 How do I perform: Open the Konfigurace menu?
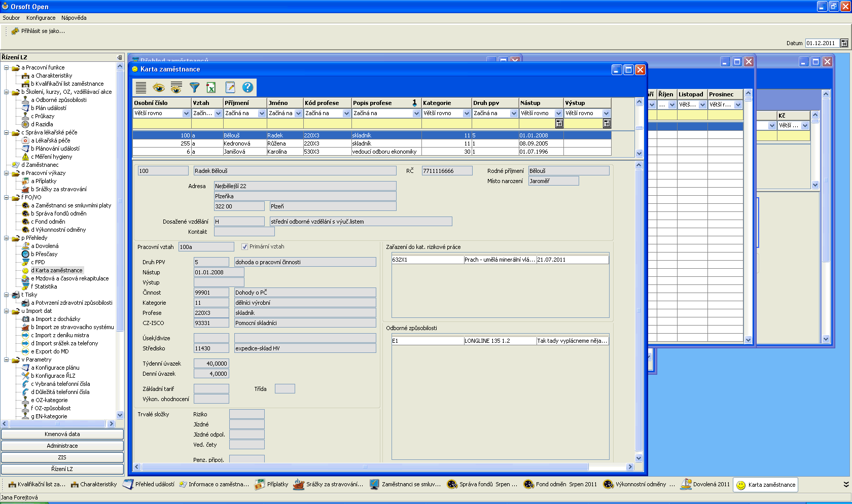[41, 18]
